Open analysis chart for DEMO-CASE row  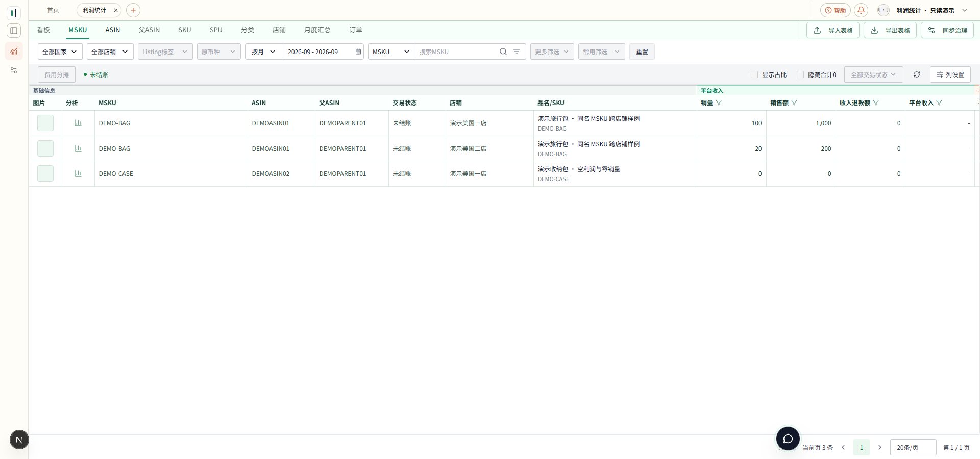coord(78,173)
